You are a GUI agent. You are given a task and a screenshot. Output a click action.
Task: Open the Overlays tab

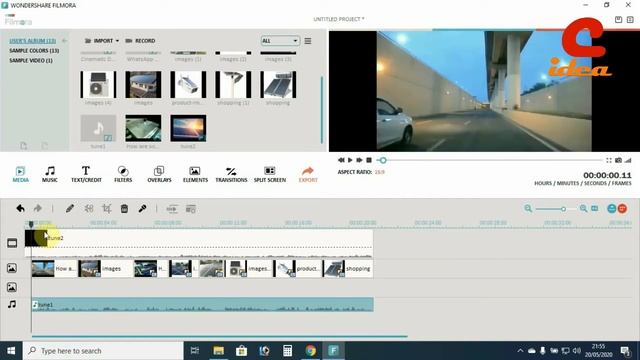[159, 174]
